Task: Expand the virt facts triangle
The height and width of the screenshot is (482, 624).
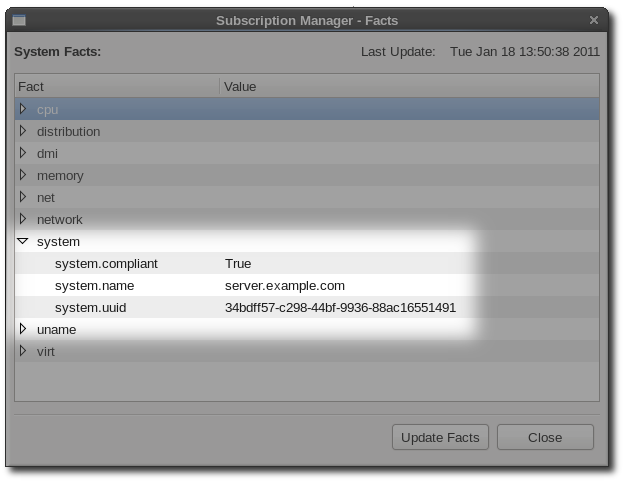Action: click(23, 351)
